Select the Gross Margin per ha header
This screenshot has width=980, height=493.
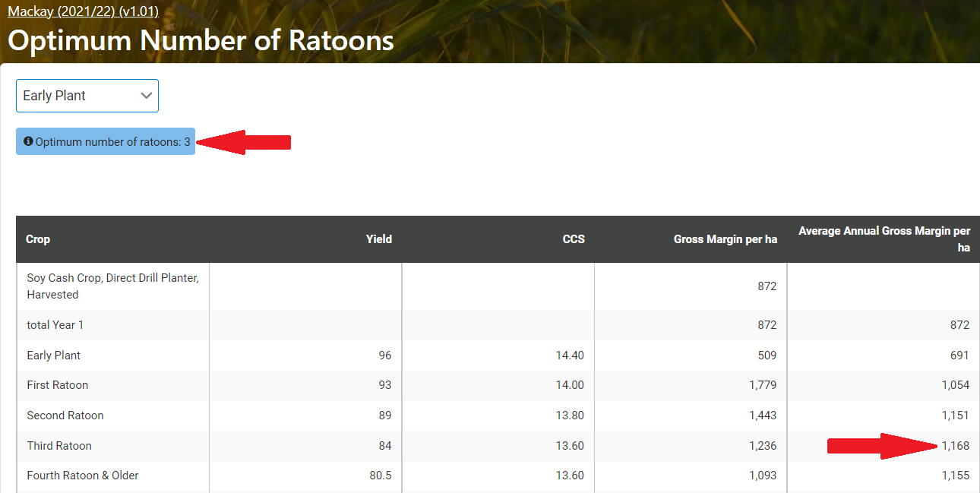[725, 239]
